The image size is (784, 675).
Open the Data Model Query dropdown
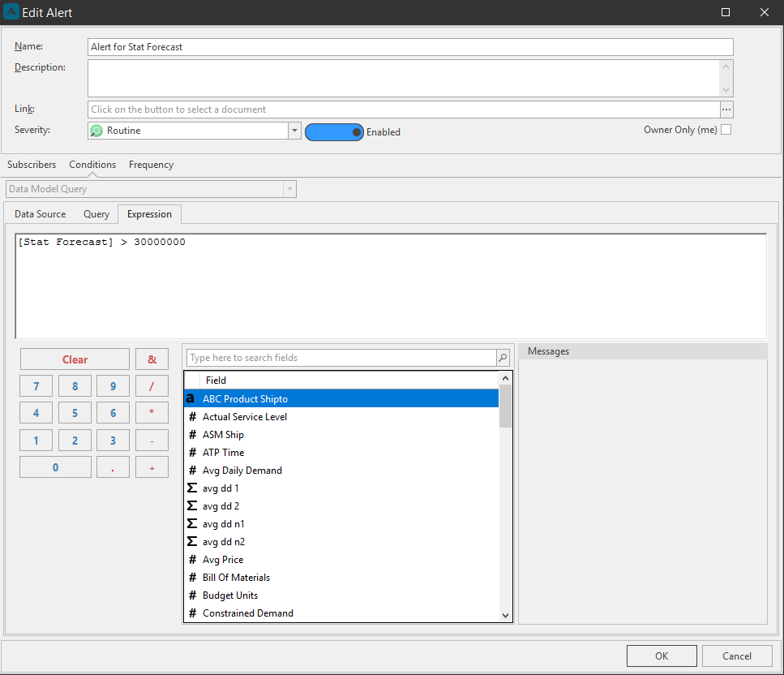[289, 189]
